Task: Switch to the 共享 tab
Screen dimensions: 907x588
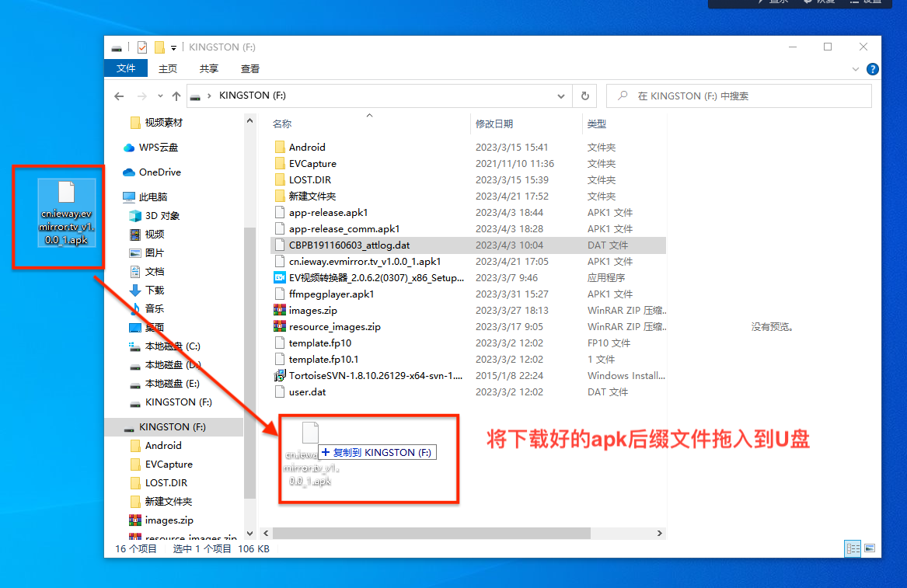Action: click(208, 68)
